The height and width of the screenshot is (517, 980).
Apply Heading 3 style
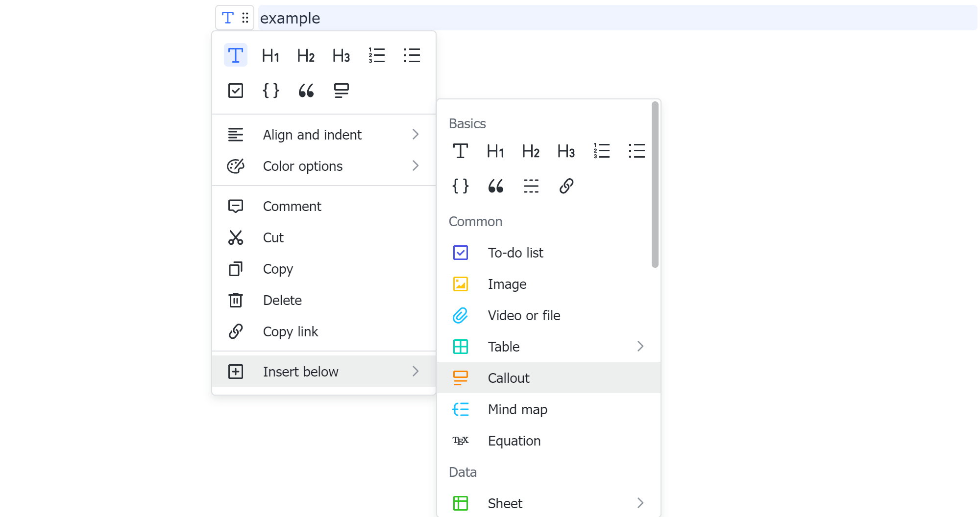click(341, 55)
